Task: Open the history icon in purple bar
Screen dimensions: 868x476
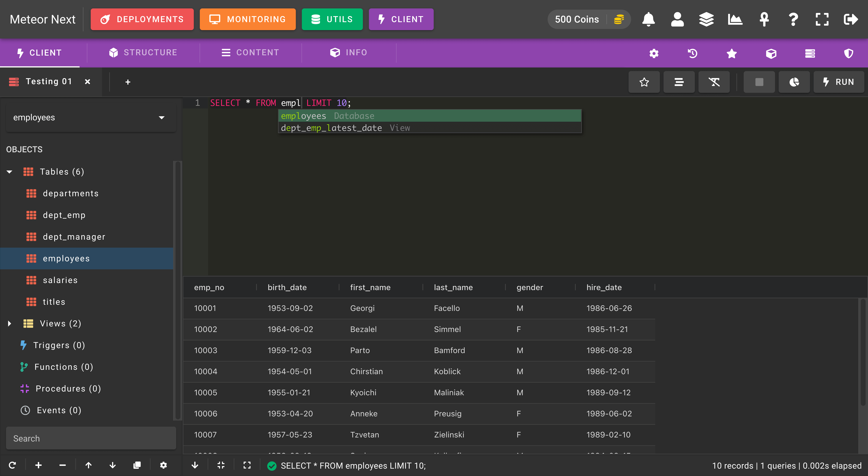Action: (x=692, y=53)
